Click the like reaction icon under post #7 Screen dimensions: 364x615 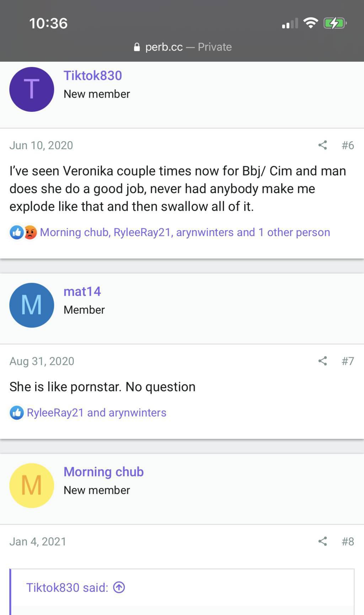(16, 413)
